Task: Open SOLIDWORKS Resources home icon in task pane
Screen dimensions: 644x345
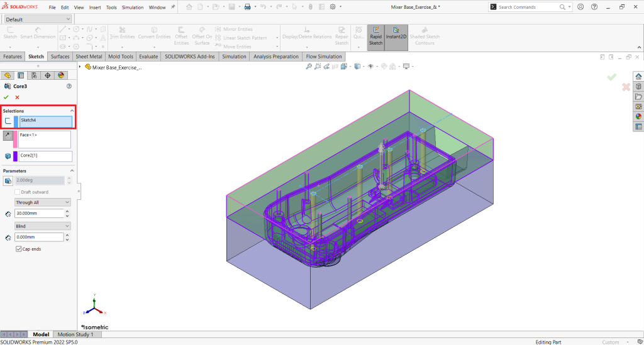Action: 638,77
